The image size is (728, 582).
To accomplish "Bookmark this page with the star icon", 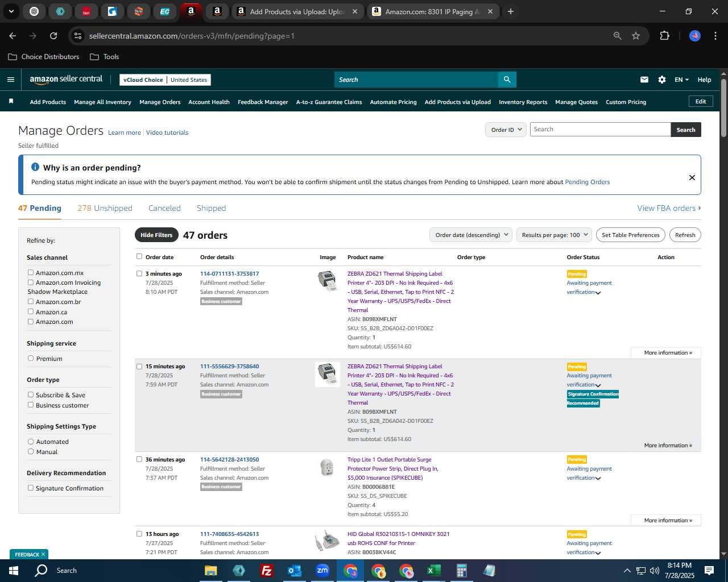I will point(636,36).
